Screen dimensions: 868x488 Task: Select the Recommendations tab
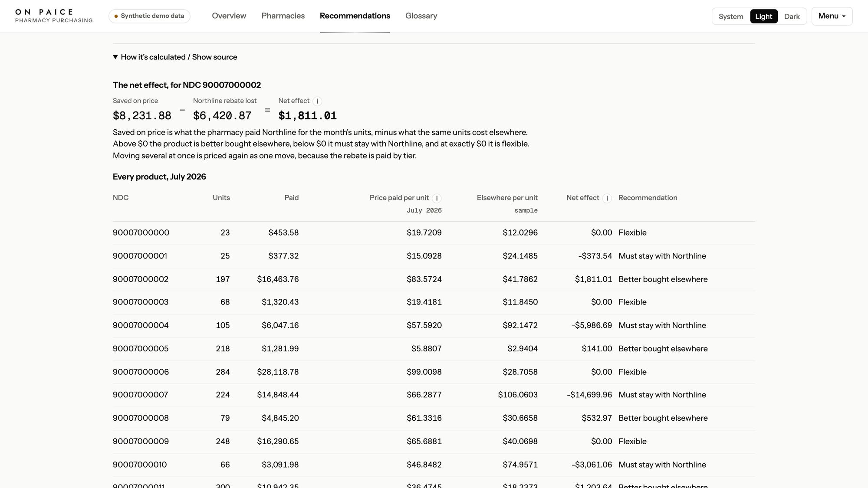[x=355, y=16]
